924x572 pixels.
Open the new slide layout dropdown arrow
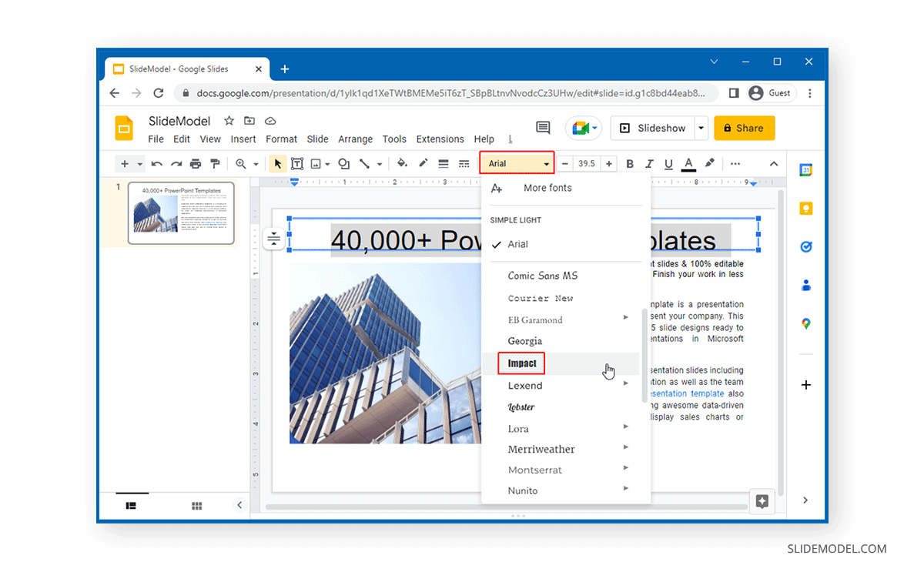(140, 164)
